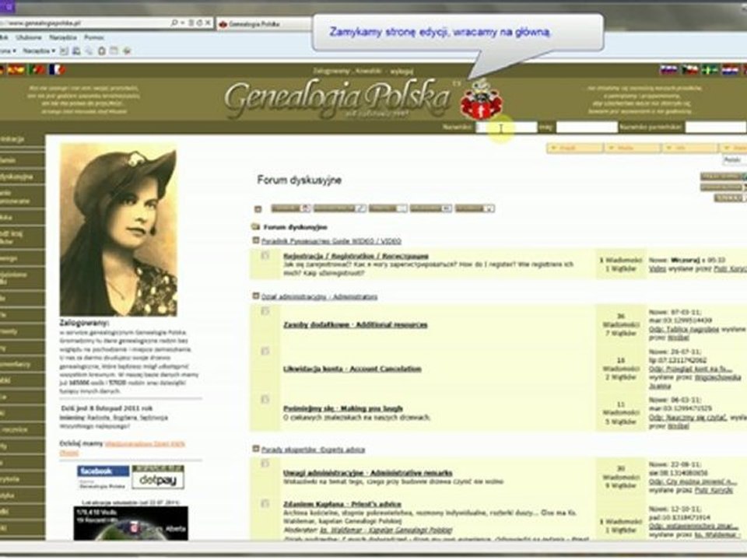Click the Poradnik Guide WIDEO / VIDEO category link
The height and width of the screenshot is (560, 747).
[331, 241]
